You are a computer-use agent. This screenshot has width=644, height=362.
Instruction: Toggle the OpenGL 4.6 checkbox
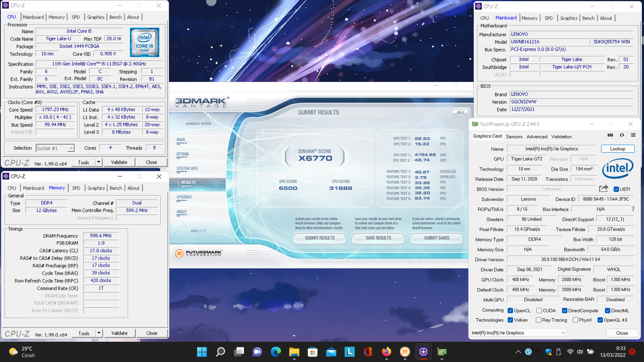point(600,320)
